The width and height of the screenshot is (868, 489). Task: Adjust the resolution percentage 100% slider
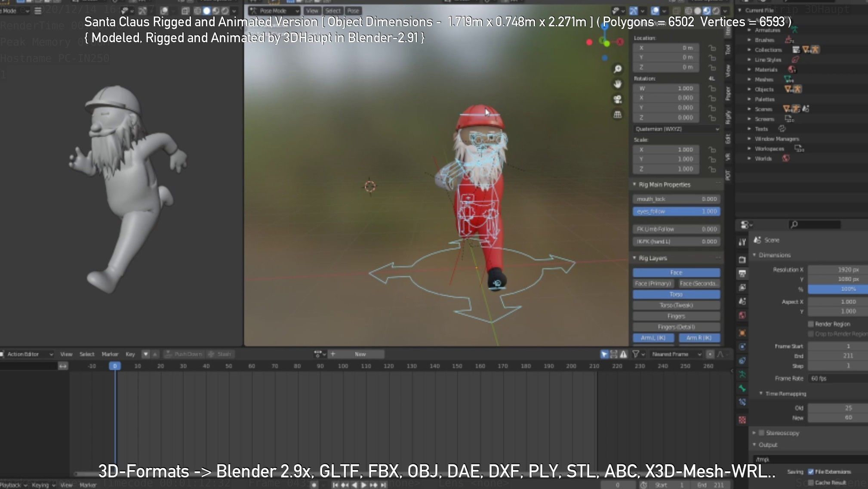pyautogui.click(x=837, y=289)
